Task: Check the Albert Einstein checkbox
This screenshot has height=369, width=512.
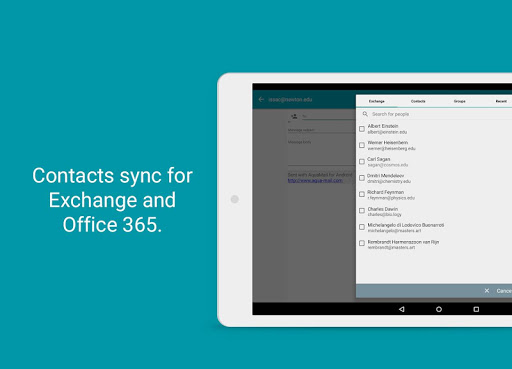Action: [362, 129]
